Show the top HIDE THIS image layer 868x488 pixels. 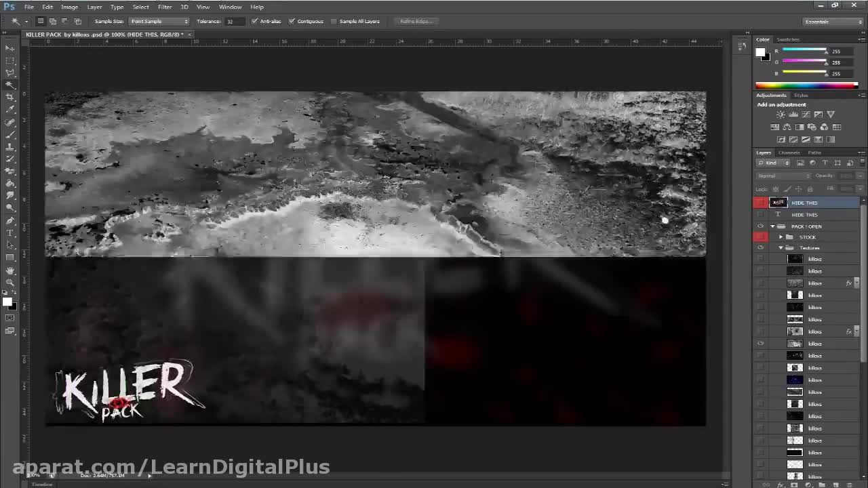pyautogui.click(x=760, y=203)
